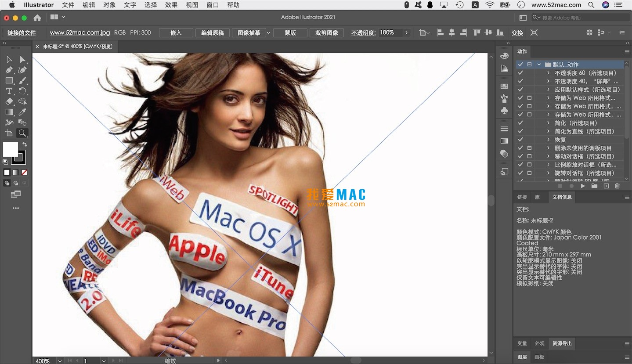The width and height of the screenshot is (632, 364).
Task: Open the 图像描摹 dropdown arrow
Action: point(268,33)
